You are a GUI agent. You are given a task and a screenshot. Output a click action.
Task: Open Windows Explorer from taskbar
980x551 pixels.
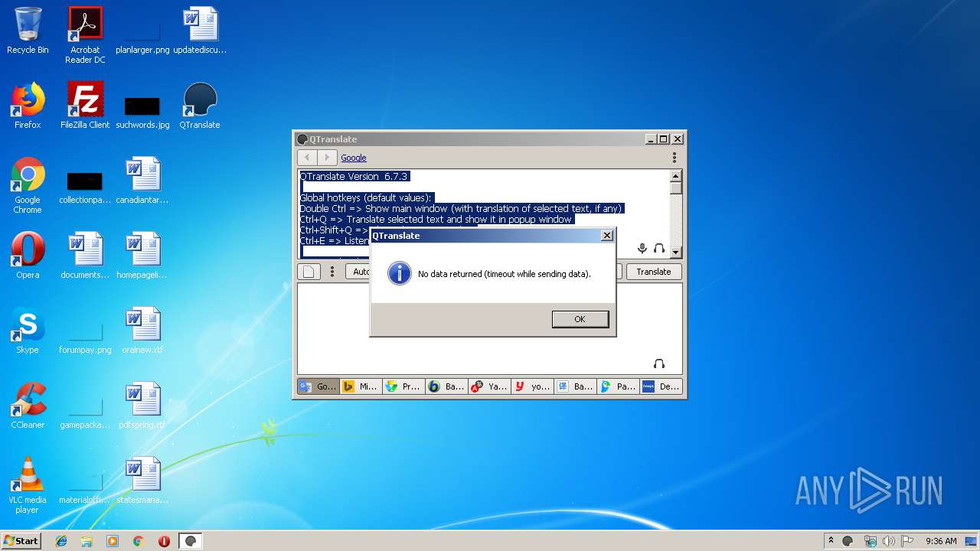[x=87, y=541]
